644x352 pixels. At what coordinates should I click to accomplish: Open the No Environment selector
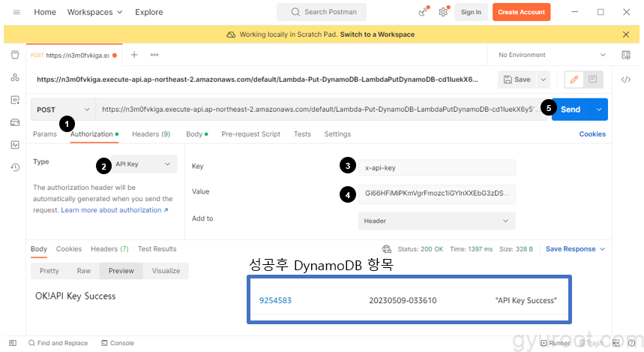point(551,55)
